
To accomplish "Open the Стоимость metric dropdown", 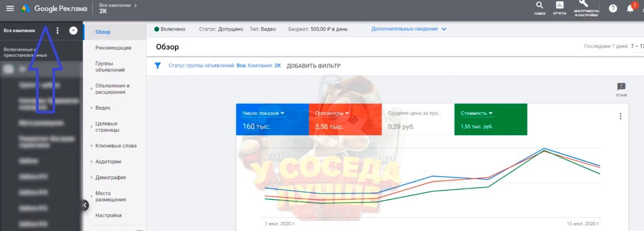I will 477,113.
